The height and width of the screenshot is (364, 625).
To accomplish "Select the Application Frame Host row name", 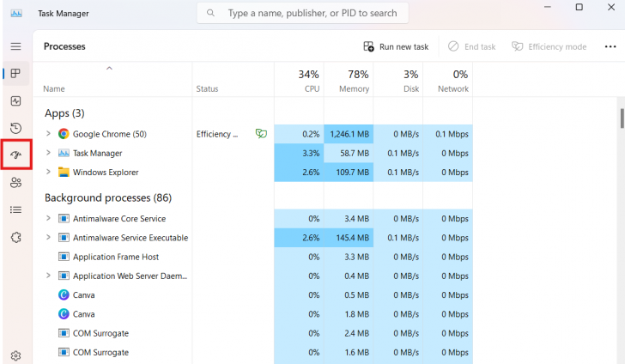I will [116, 257].
